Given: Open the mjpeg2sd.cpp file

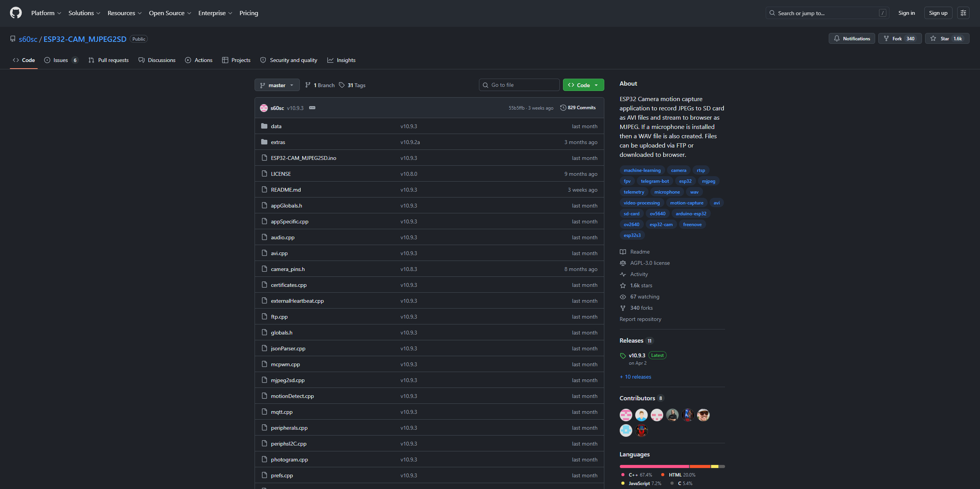Looking at the screenshot, I should (x=287, y=380).
